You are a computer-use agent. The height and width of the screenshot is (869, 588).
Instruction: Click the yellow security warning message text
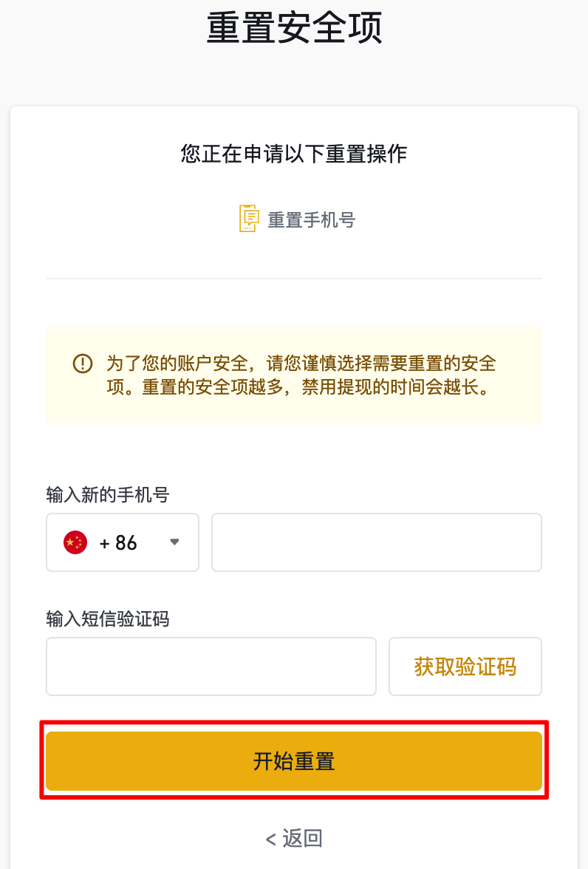coord(301,375)
